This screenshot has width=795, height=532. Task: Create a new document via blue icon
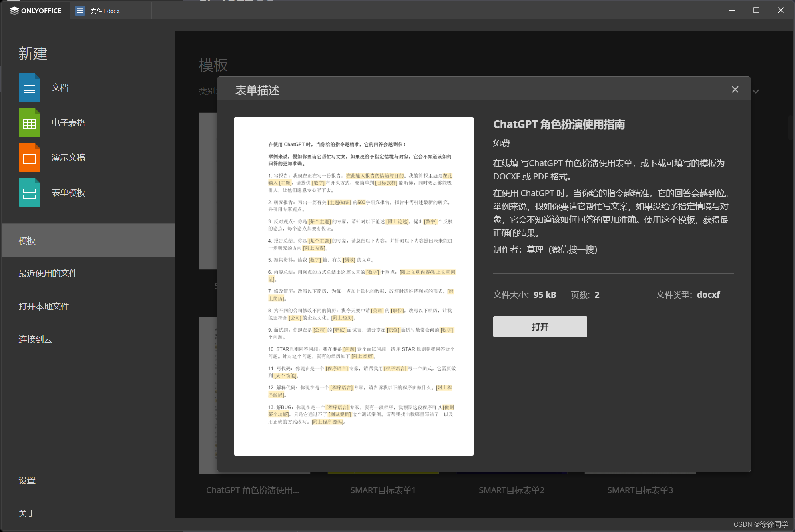point(29,88)
